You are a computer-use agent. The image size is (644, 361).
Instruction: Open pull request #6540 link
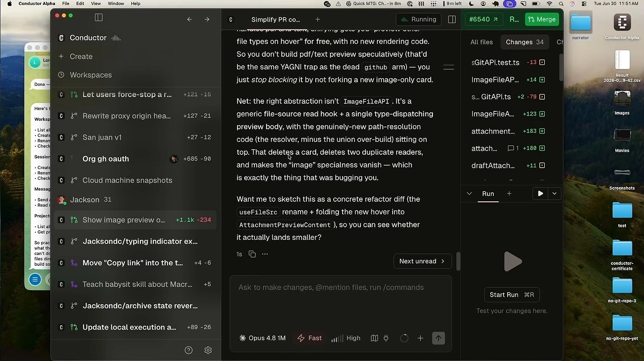[484, 19]
